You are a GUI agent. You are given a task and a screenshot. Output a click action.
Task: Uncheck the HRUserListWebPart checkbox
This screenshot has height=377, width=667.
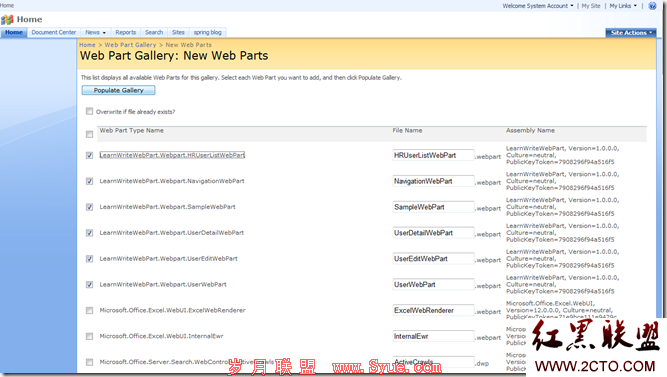click(x=89, y=155)
